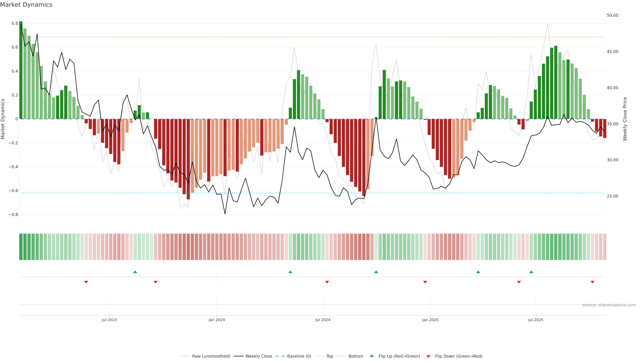644x362 pixels.
Task: Click the darkest green heatmap strip cell at far left
Action: tap(21, 247)
